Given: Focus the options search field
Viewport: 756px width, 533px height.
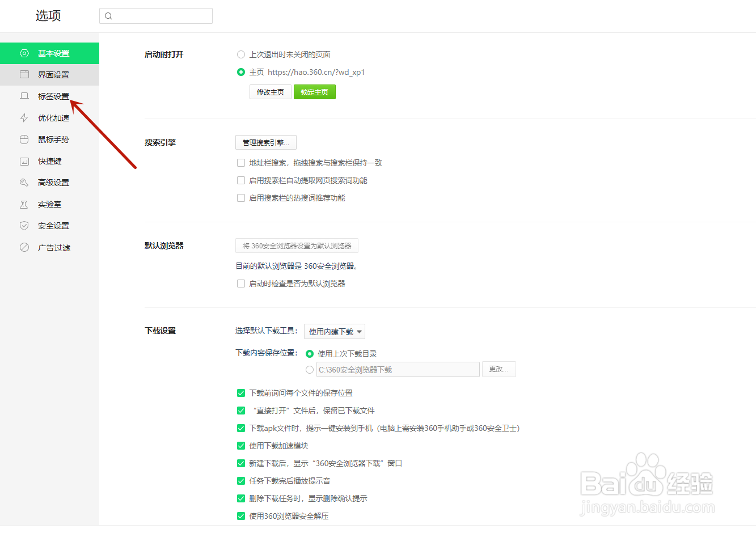Looking at the screenshot, I should coord(156,16).
